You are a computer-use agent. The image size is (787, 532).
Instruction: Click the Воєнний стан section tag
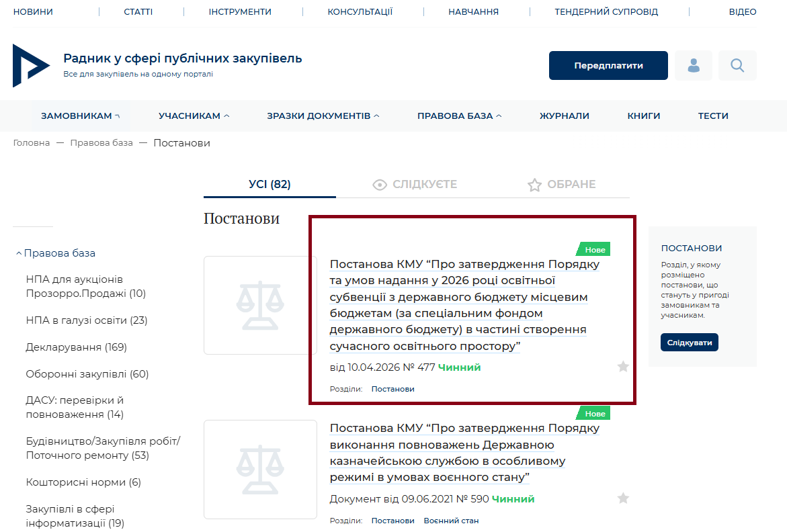(451, 521)
